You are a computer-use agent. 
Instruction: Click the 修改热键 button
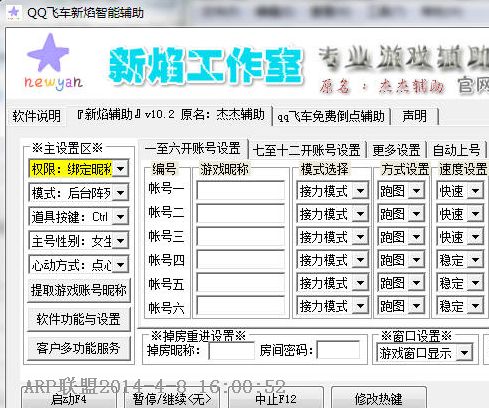point(378,398)
